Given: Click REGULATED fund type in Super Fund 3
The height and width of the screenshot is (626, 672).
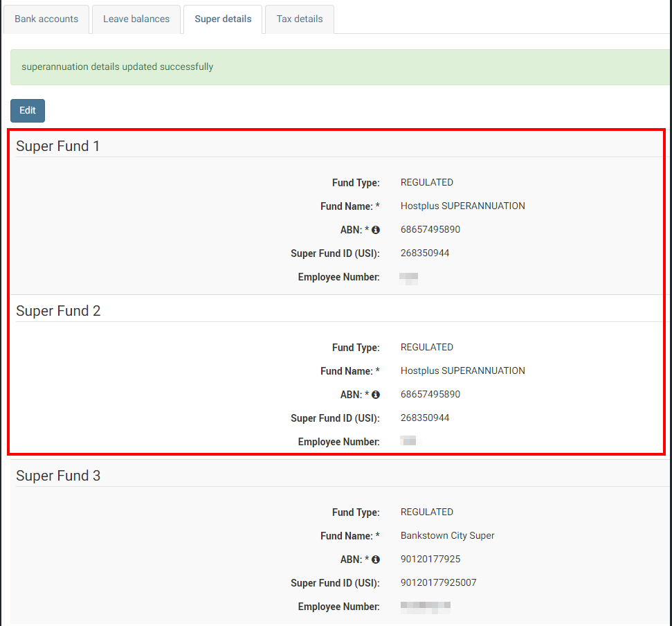Looking at the screenshot, I should tap(427, 512).
